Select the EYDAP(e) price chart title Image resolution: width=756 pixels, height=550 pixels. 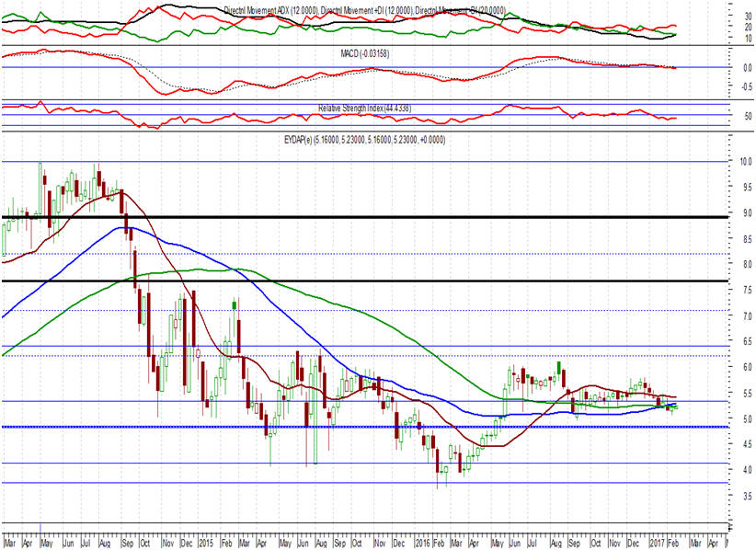tap(364, 140)
